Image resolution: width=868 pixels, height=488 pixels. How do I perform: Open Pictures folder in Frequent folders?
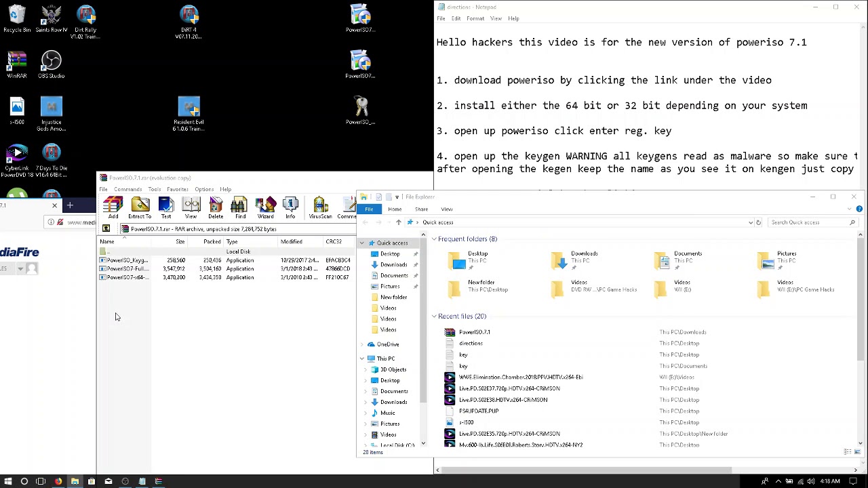click(x=787, y=260)
